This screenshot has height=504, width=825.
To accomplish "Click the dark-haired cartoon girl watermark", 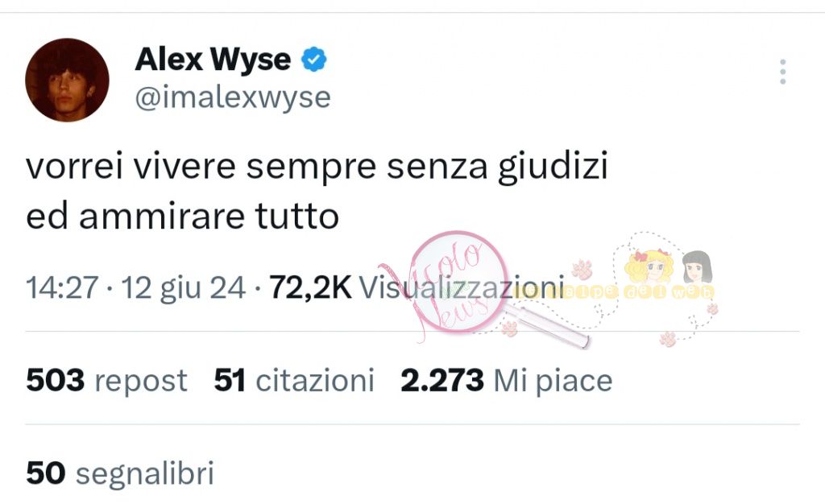I will [x=697, y=267].
